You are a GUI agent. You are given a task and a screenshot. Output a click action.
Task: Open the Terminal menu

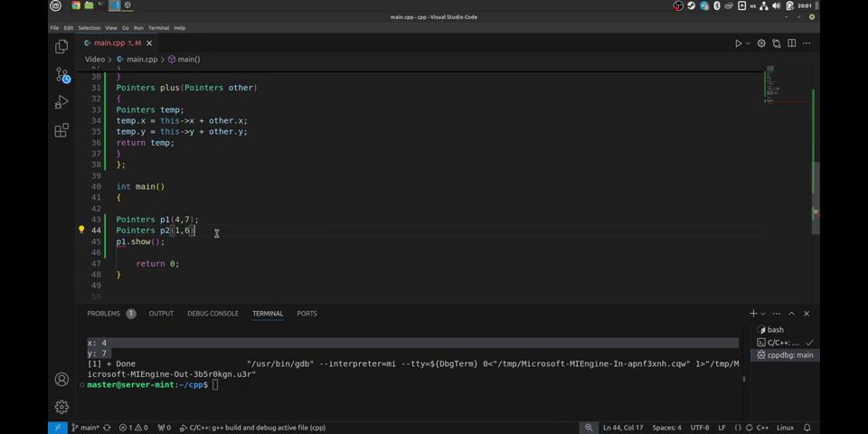point(159,28)
